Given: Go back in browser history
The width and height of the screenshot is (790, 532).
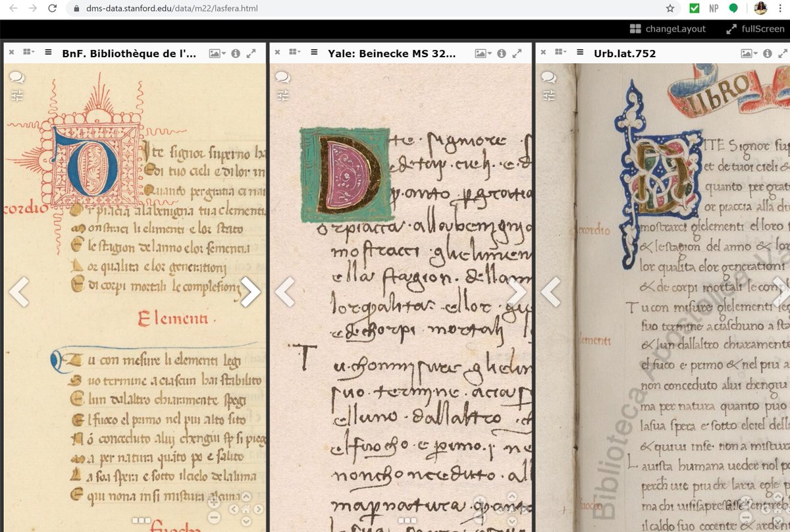Looking at the screenshot, I should [x=13, y=9].
